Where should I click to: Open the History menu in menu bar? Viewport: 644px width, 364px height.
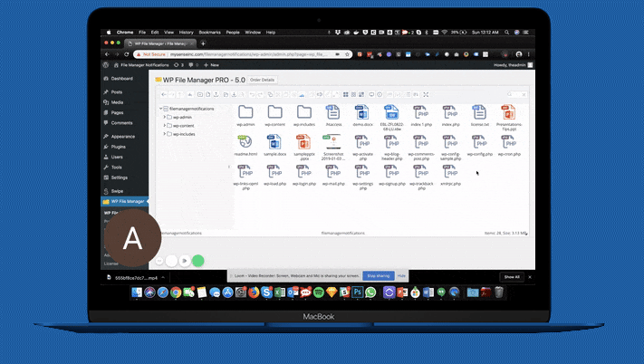pyautogui.click(x=186, y=32)
